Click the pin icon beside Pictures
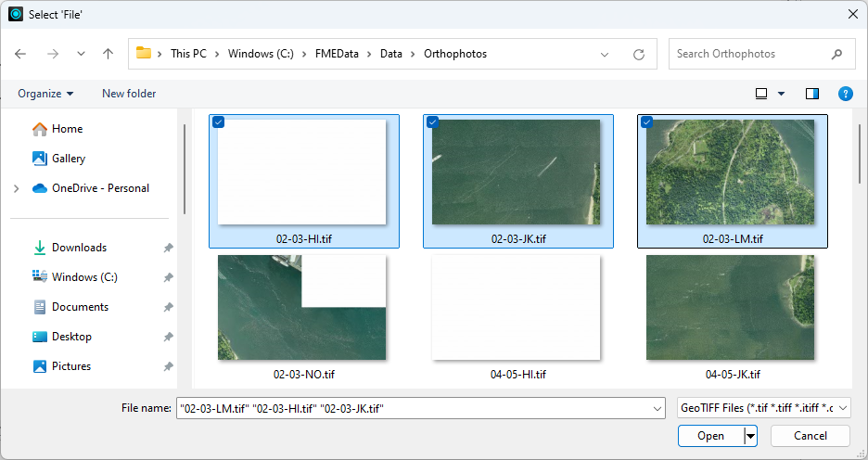Image resolution: width=868 pixels, height=460 pixels. pos(168,366)
